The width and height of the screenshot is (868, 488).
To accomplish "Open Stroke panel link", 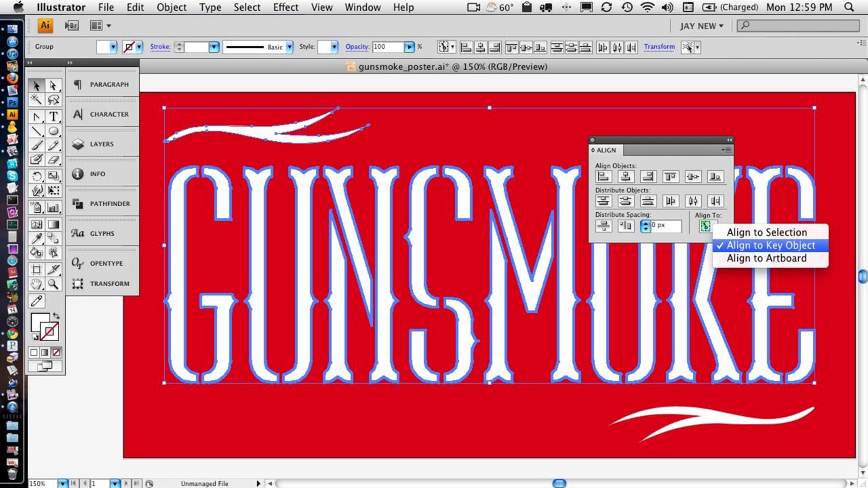I will [x=160, y=47].
